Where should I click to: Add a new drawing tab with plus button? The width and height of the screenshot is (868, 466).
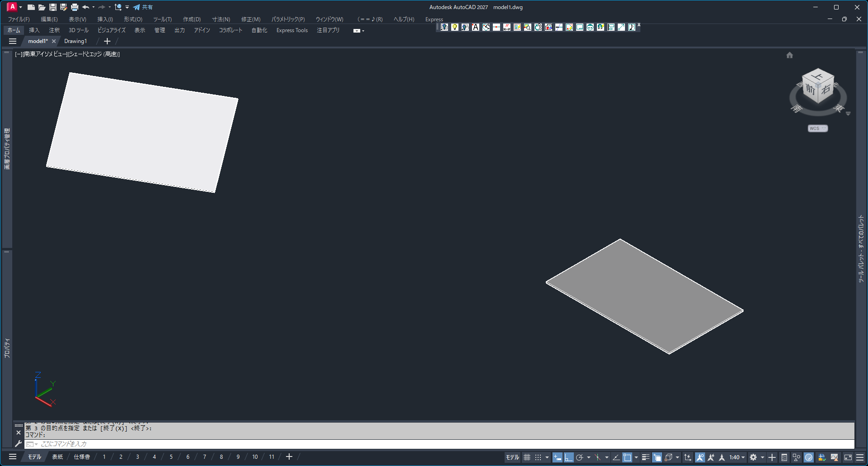click(x=107, y=41)
